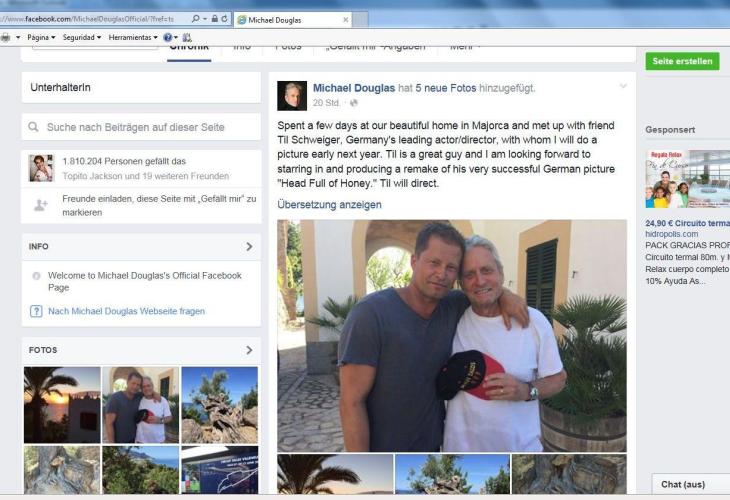Viewport: 730px width, 500px height.
Task: Open the Página dropdown menu
Action: click(41, 37)
